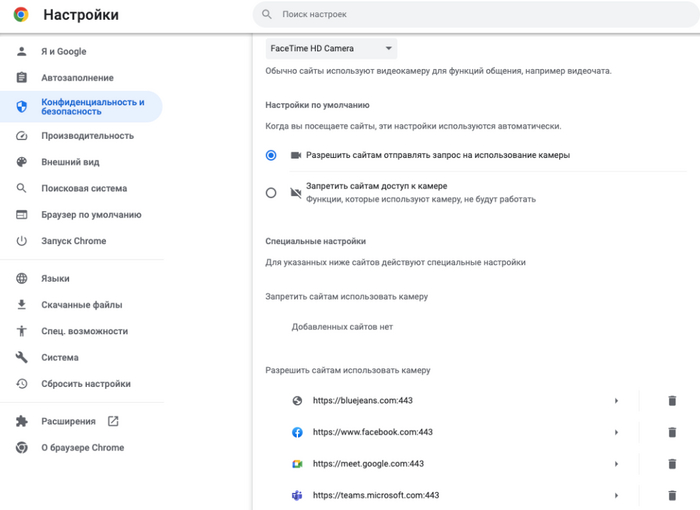Open the Расширения link
700x510 pixels.
point(68,421)
